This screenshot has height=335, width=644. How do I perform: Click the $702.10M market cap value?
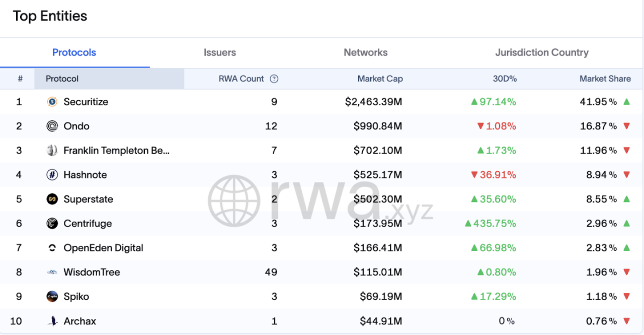[378, 150]
